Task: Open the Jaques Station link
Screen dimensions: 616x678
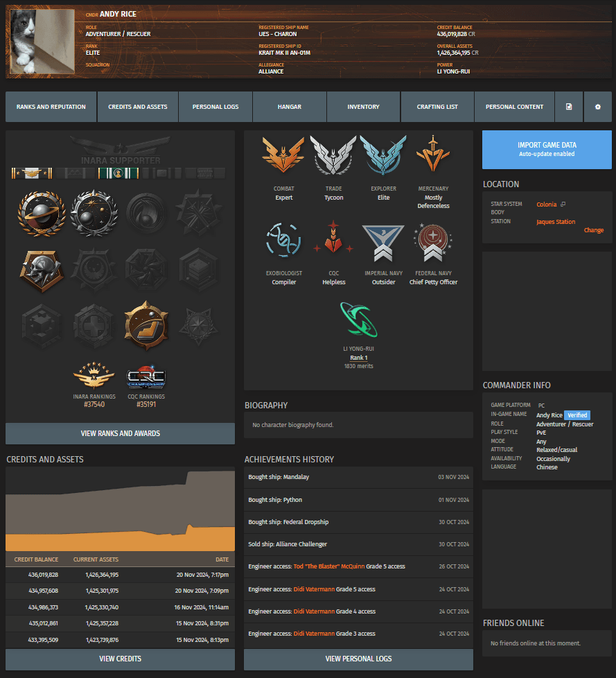Action: 556,222
